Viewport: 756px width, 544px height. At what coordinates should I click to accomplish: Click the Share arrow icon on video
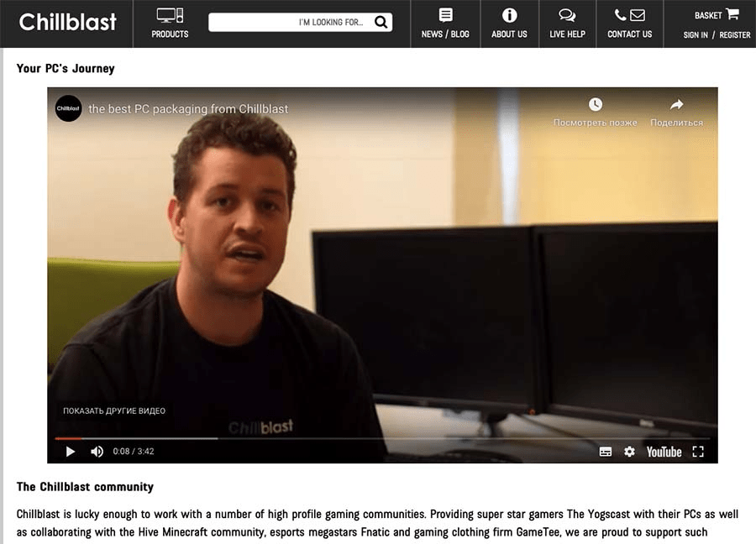(x=676, y=105)
